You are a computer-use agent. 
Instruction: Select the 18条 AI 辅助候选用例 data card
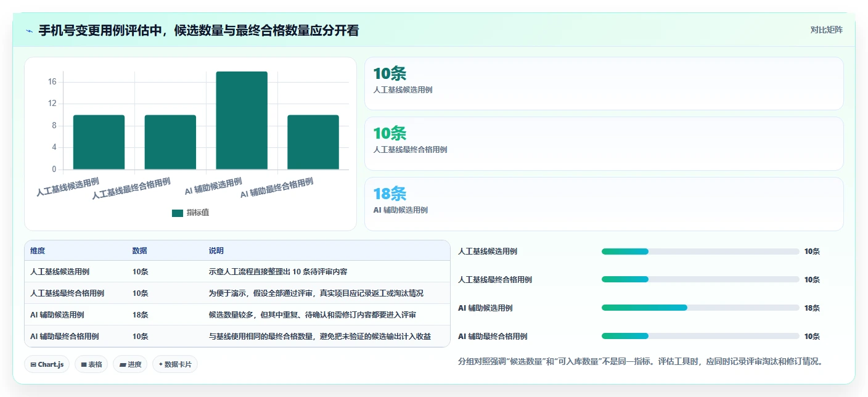(604, 203)
